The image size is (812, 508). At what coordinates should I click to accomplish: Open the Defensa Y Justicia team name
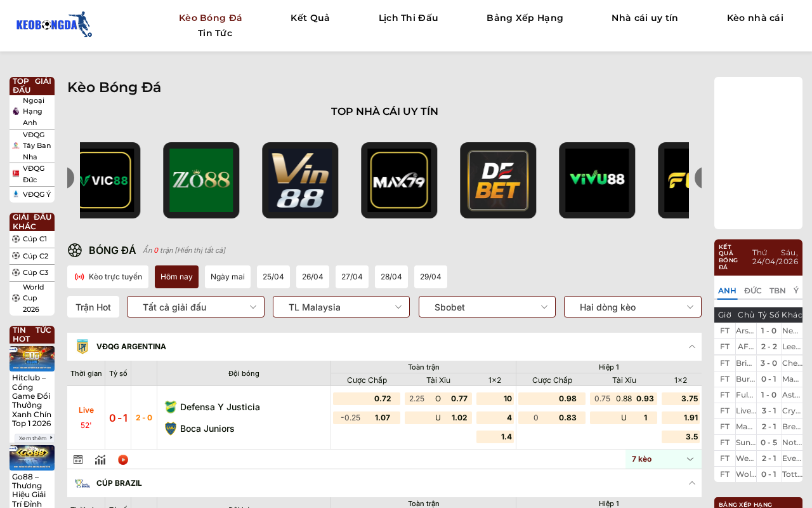coord(220,407)
